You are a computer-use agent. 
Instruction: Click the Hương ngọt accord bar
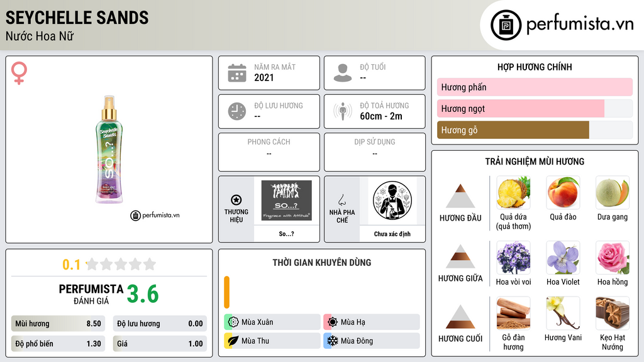[535, 108]
